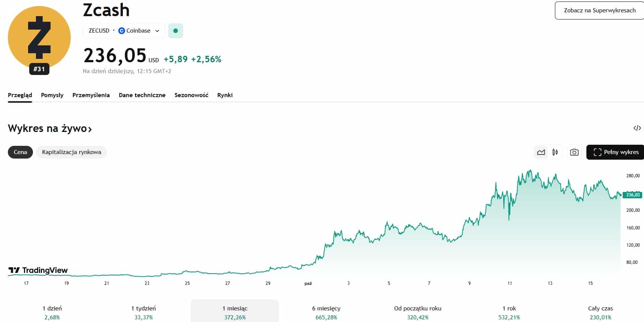
Task: Click the green market status dot
Action: [x=176, y=31]
